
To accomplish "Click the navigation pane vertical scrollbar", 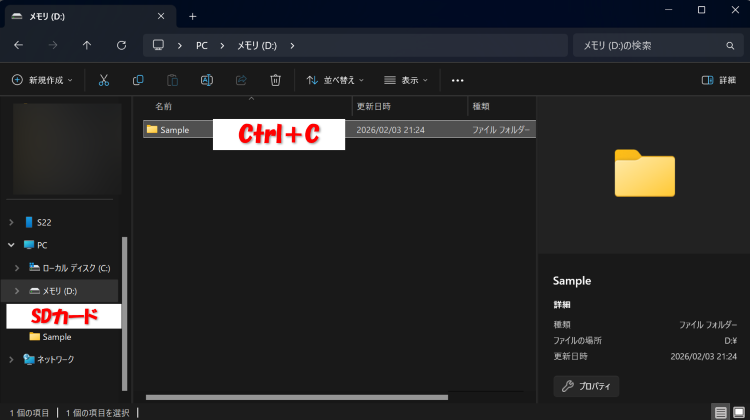I will pyautogui.click(x=124, y=313).
